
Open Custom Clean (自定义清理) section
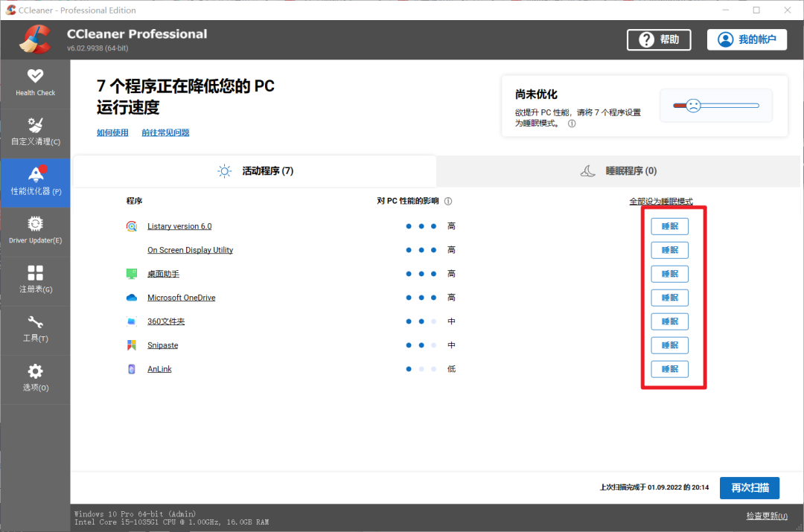(36, 132)
